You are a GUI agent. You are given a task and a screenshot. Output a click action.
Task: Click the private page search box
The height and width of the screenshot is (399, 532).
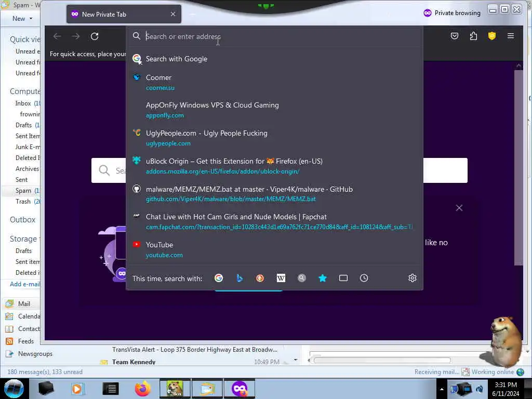(279, 170)
